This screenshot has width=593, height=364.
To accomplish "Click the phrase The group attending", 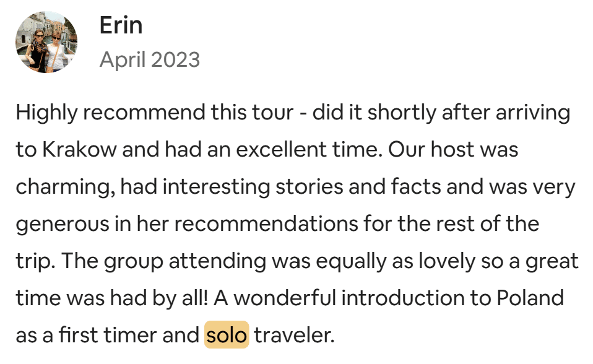I will click(x=163, y=261).
